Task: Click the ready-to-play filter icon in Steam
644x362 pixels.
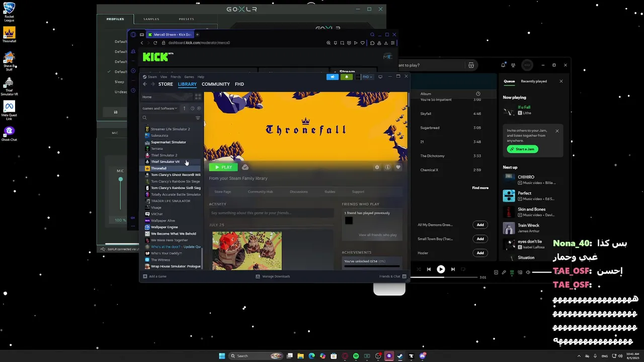Action: click(x=199, y=108)
